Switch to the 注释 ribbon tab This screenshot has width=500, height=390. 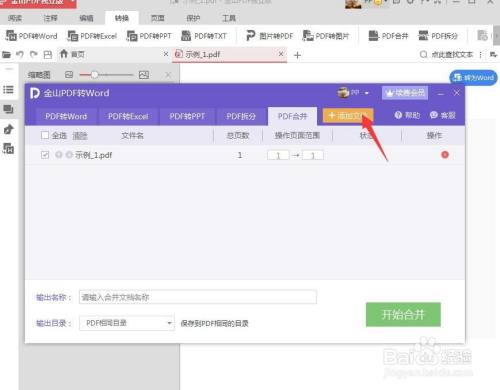(x=51, y=18)
